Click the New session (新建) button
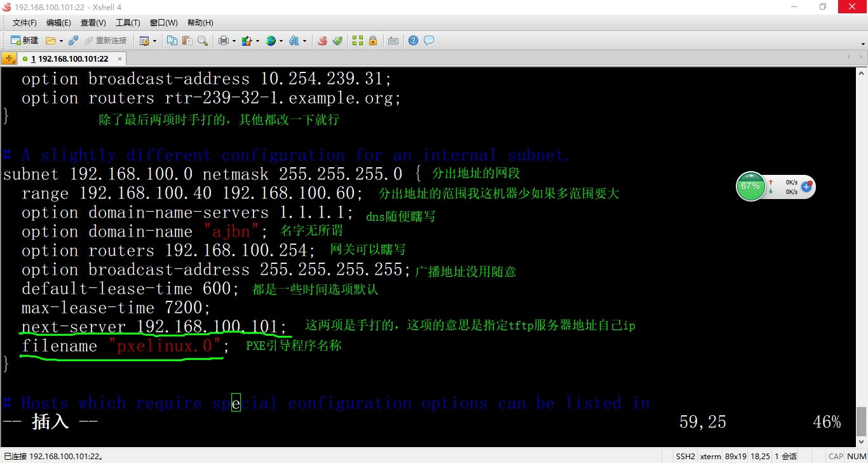 (24, 41)
